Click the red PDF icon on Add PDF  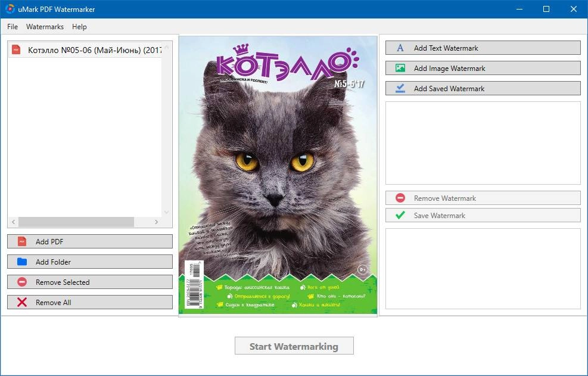(x=22, y=241)
